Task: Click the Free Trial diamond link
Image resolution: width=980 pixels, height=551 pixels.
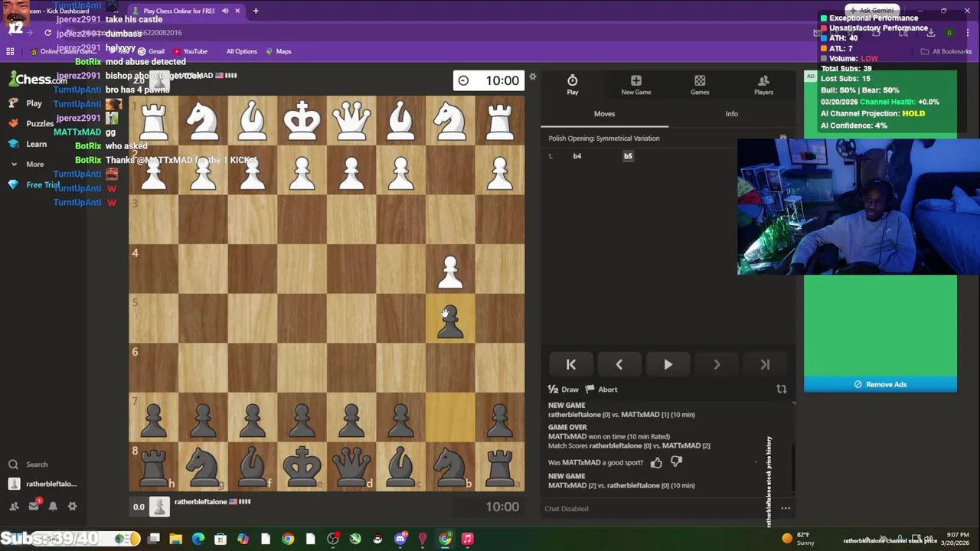Action: coord(34,184)
